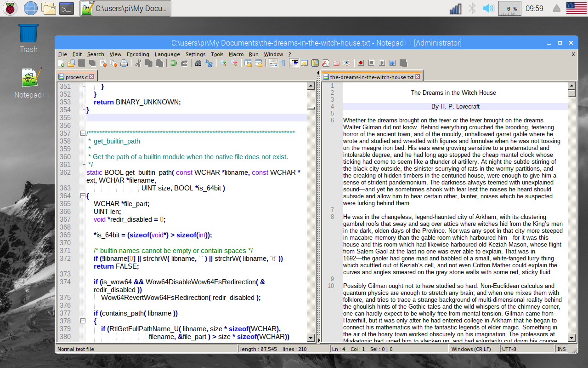Viewport: 588px width, 368px height.
Task: Open Find dialog via binoculars icon
Action: pos(198,63)
